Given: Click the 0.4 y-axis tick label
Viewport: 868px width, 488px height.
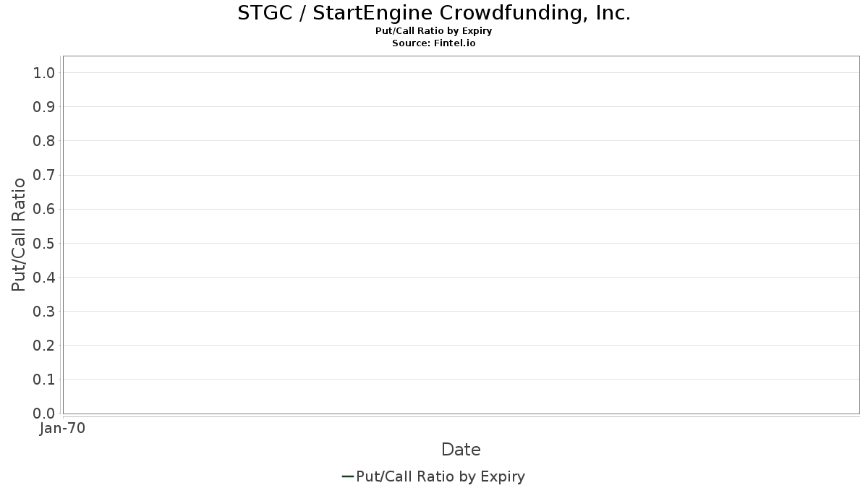Looking at the screenshot, I should [x=44, y=278].
